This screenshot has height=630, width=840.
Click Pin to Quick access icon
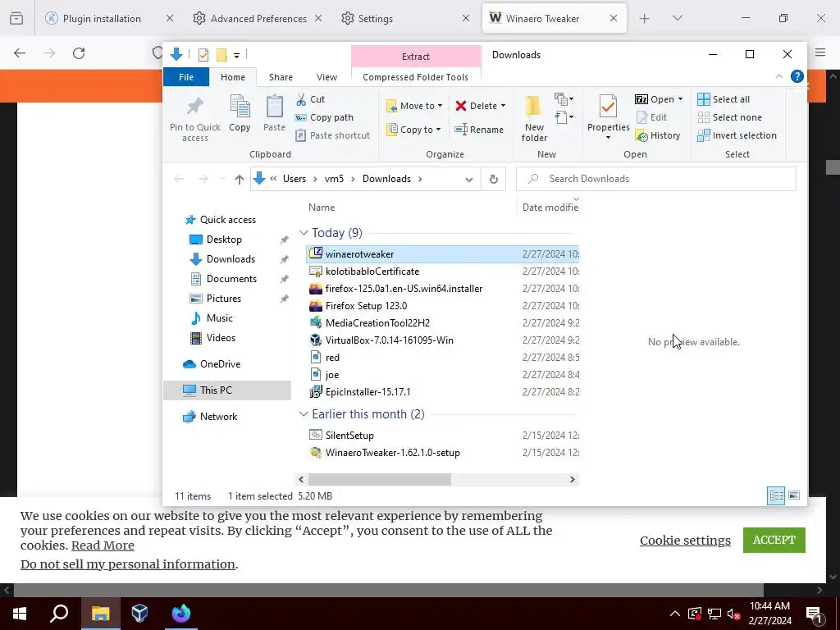pyautogui.click(x=195, y=119)
